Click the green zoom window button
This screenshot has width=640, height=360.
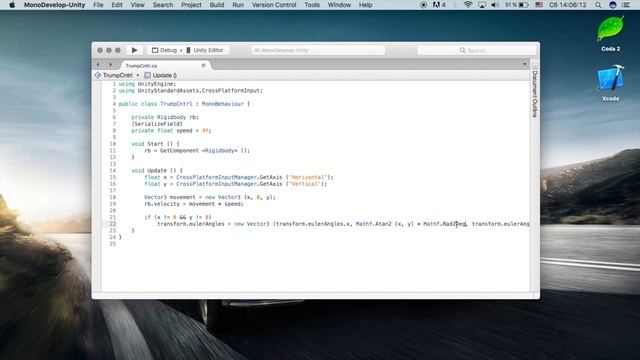click(x=118, y=50)
